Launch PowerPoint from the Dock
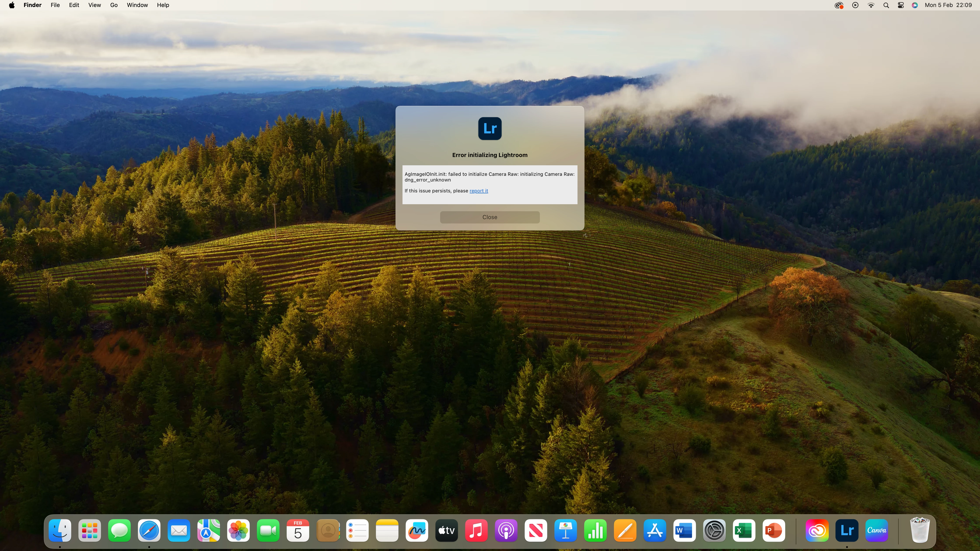This screenshot has height=551, width=980. tap(773, 530)
